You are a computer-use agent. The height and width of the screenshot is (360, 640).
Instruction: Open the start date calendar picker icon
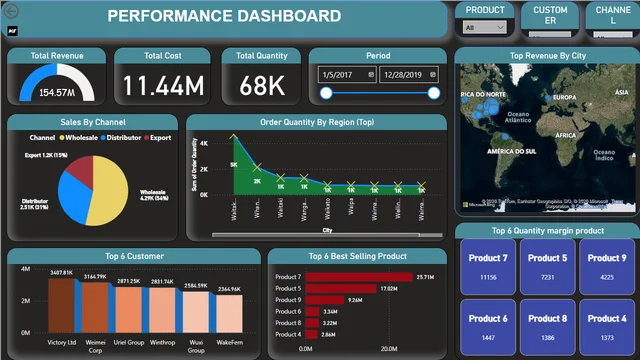[371, 75]
